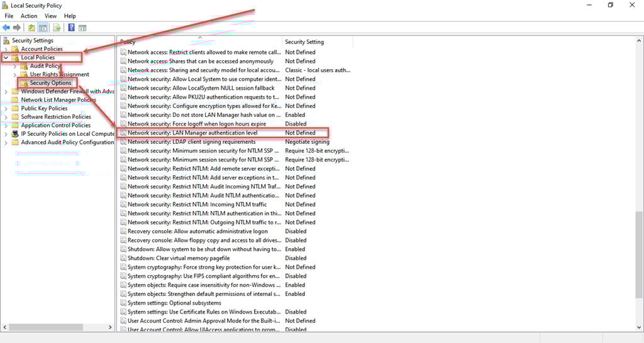Open Help via the blue question-mark icon
This screenshot has height=343, width=644.
tap(71, 28)
